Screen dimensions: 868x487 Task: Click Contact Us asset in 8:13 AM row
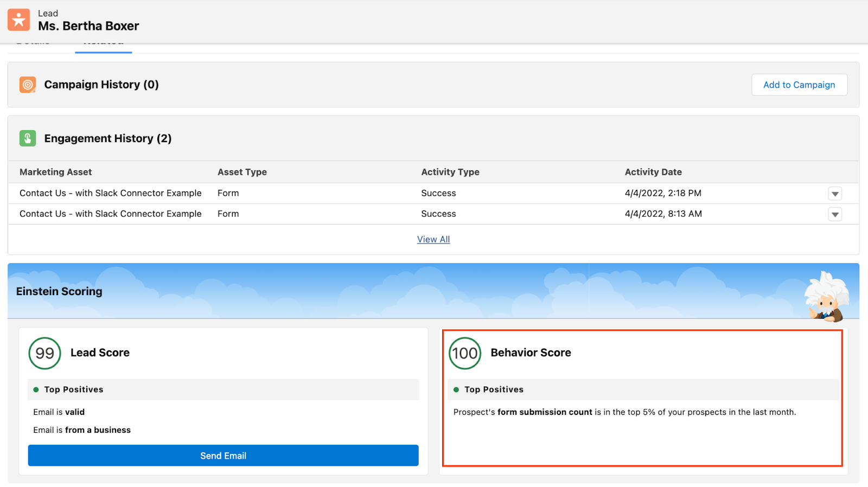[x=111, y=214]
